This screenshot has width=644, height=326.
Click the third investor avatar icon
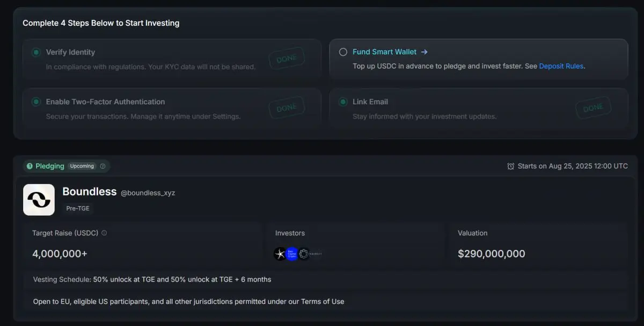[304, 254]
